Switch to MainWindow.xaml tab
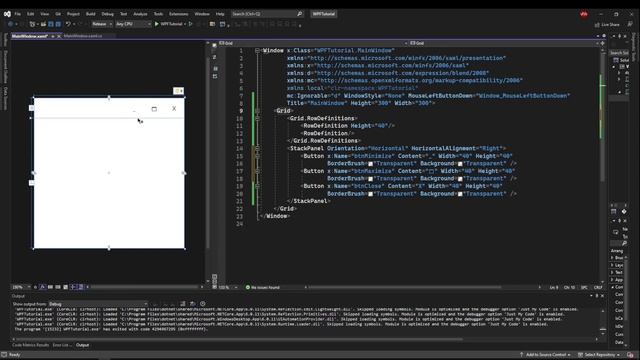The height and width of the screenshot is (360, 640). point(29,36)
